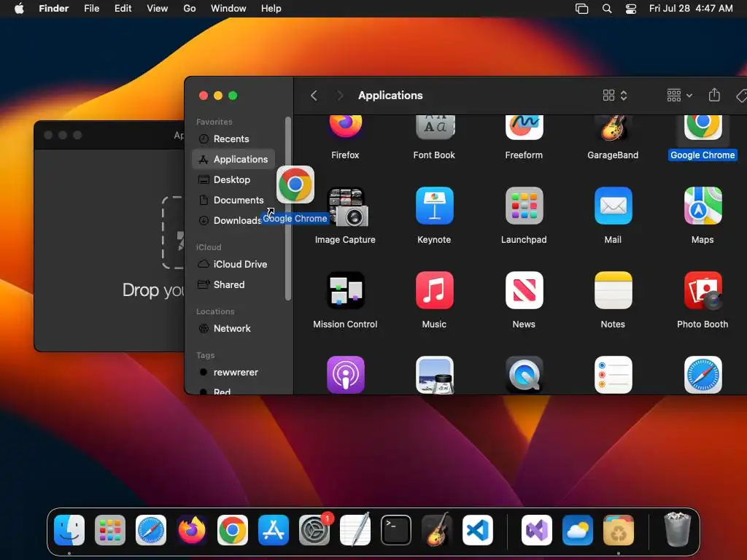The image size is (747, 560).
Task: Open the File menu
Action: (x=91, y=9)
